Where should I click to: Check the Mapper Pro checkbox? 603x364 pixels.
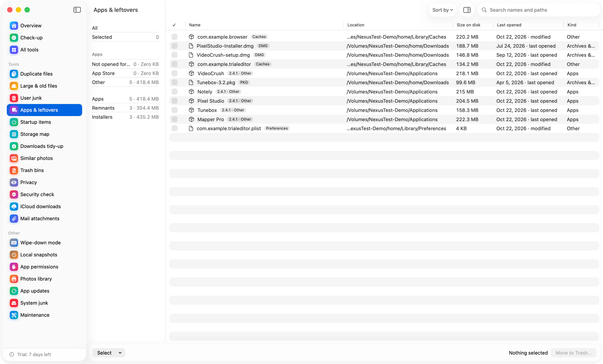pos(174,119)
